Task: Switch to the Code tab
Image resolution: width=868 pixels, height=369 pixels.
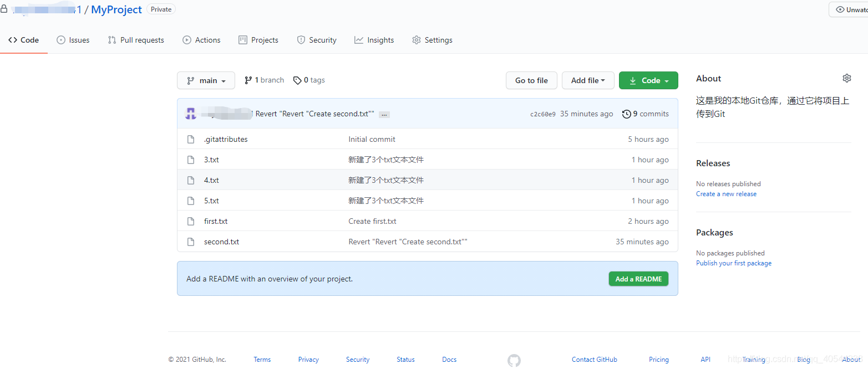Action: (24, 40)
